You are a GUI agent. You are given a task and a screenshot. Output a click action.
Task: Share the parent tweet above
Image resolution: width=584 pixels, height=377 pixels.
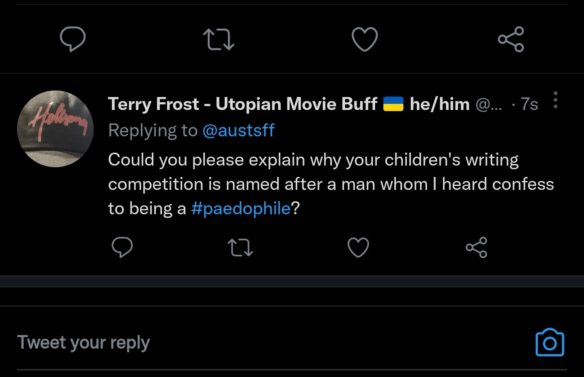[511, 39]
